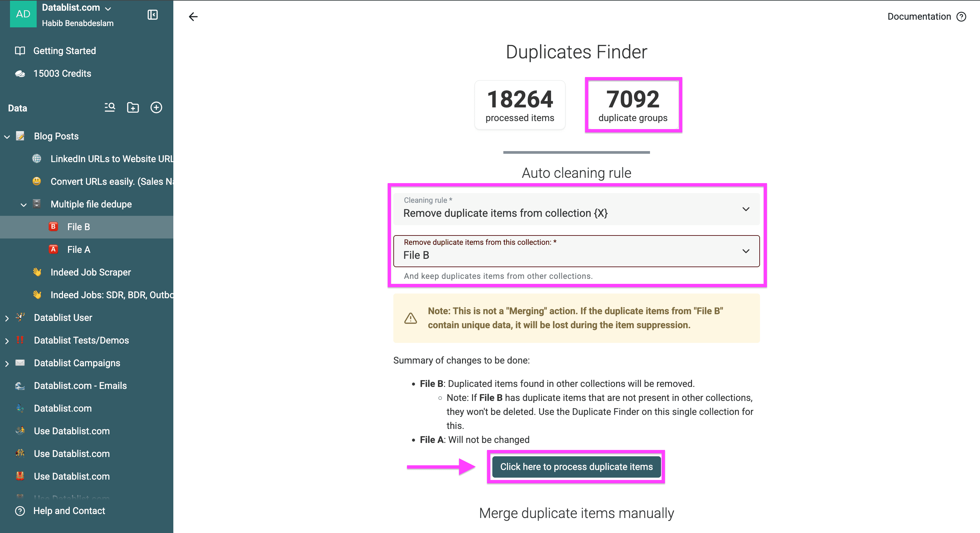The height and width of the screenshot is (533, 980).
Task: Open the Indeed Job Scraper collection
Action: pos(91,272)
